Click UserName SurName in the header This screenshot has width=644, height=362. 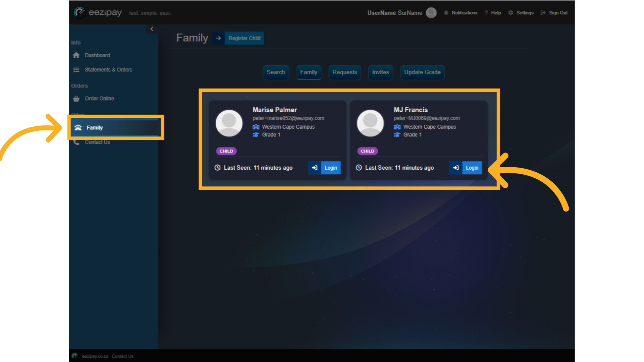tap(394, 13)
